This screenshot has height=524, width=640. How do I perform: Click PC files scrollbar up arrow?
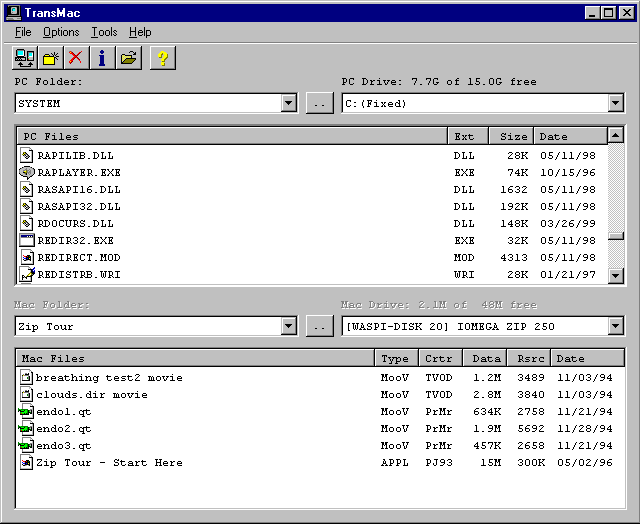click(x=616, y=135)
